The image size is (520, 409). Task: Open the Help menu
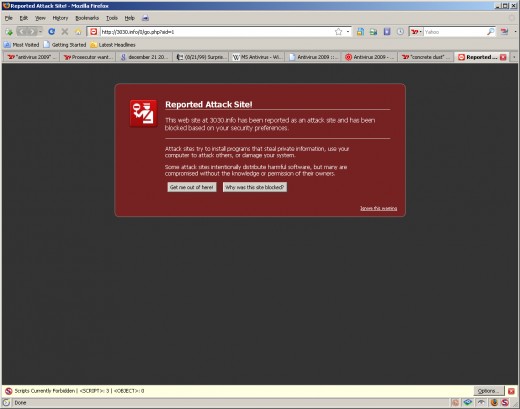pyautogui.click(x=129, y=18)
